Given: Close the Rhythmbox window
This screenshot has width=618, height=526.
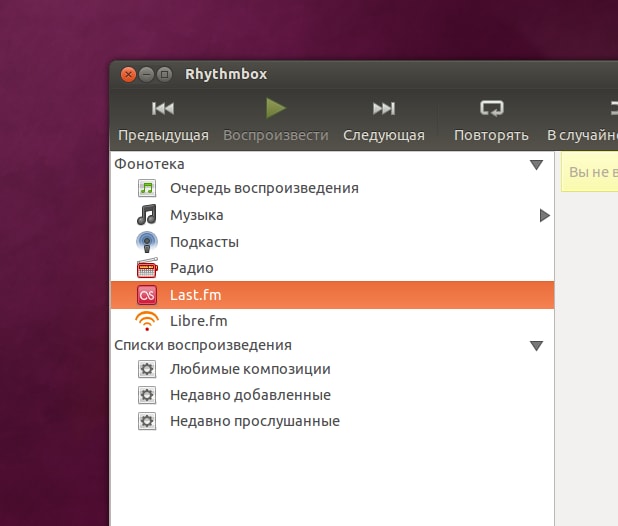Looking at the screenshot, I should pyautogui.click(x=128, y=74).
